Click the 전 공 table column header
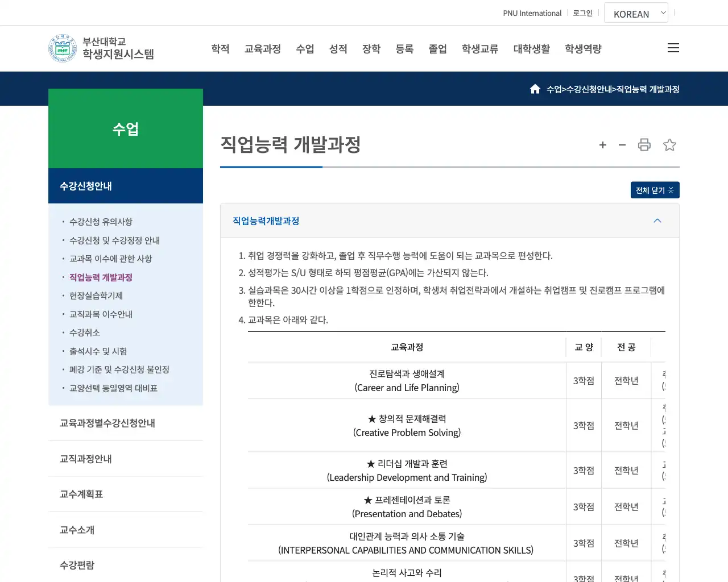The height and width of the screenshot is (582, 728). (626, 347)
